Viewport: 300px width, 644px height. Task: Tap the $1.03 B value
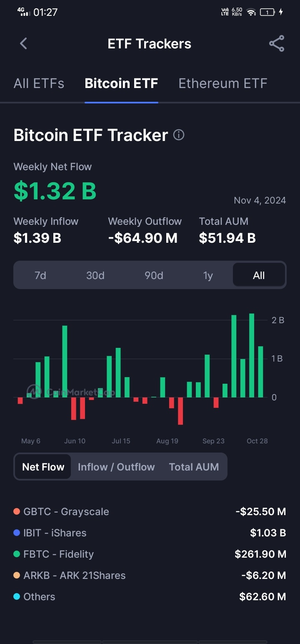pos(268,533)
